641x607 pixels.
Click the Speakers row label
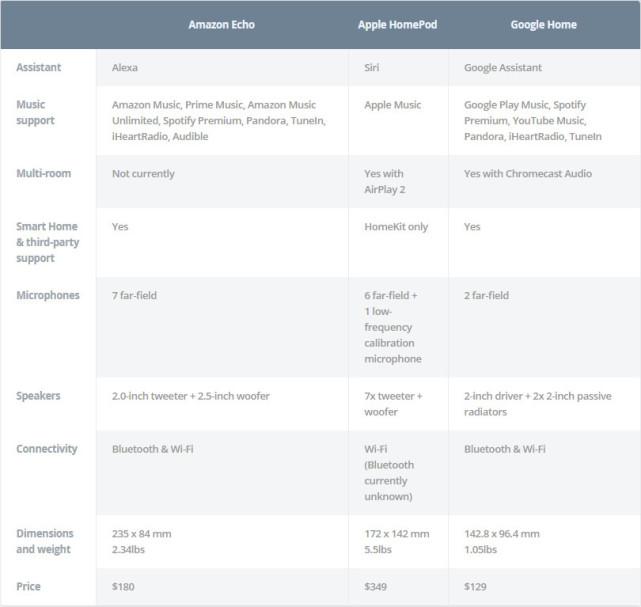[38, 395]
